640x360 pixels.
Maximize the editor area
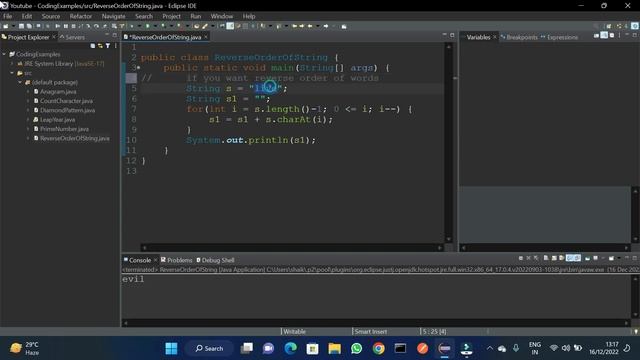pos(452,35)
